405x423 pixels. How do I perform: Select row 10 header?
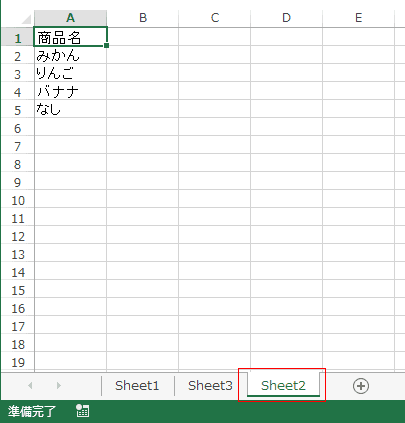click(x=18, y=201)
